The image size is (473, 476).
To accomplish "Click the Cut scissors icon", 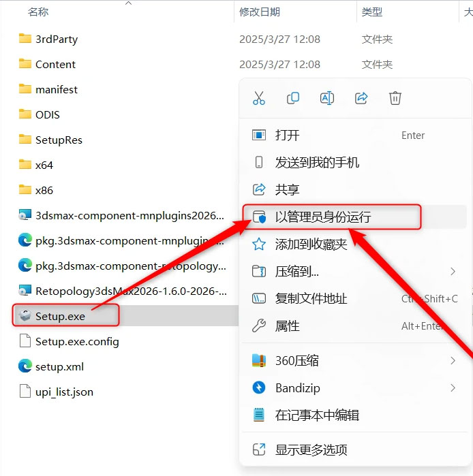I will 259,98.
